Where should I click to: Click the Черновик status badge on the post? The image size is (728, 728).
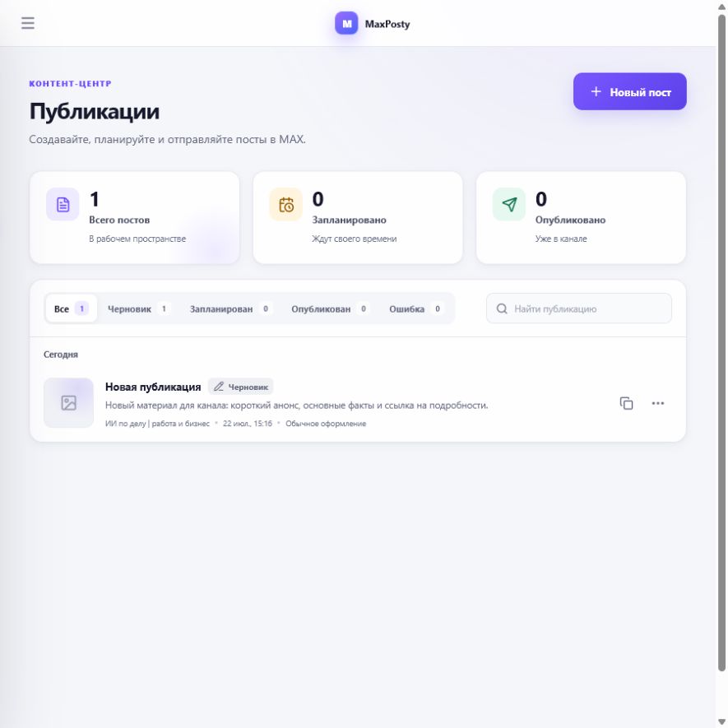tap(240, 387)
